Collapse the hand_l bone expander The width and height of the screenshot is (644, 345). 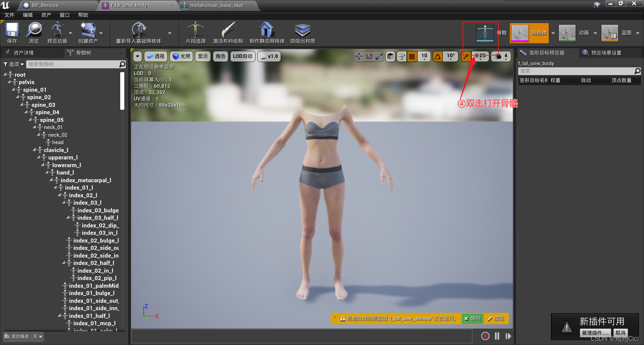point(47,172)
